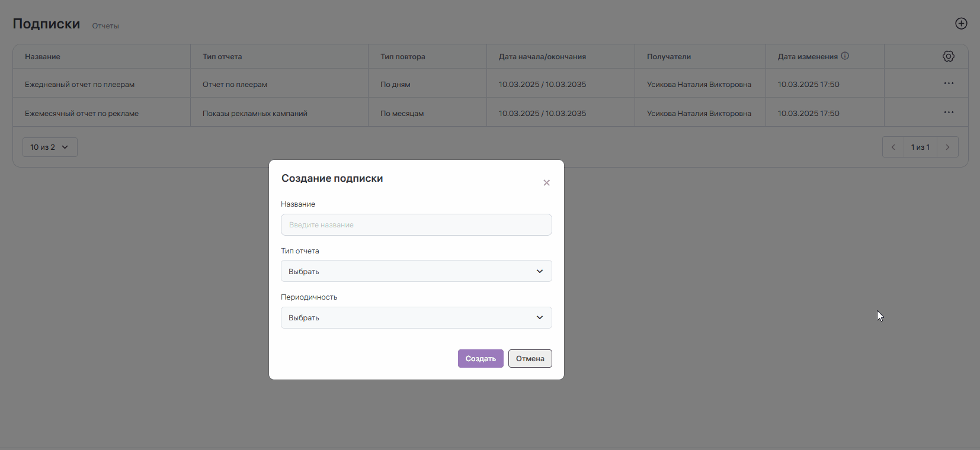Open actions menu for Ежемесячный отчет по рекламе
980x450 pixels.
(x=949, y=112)
